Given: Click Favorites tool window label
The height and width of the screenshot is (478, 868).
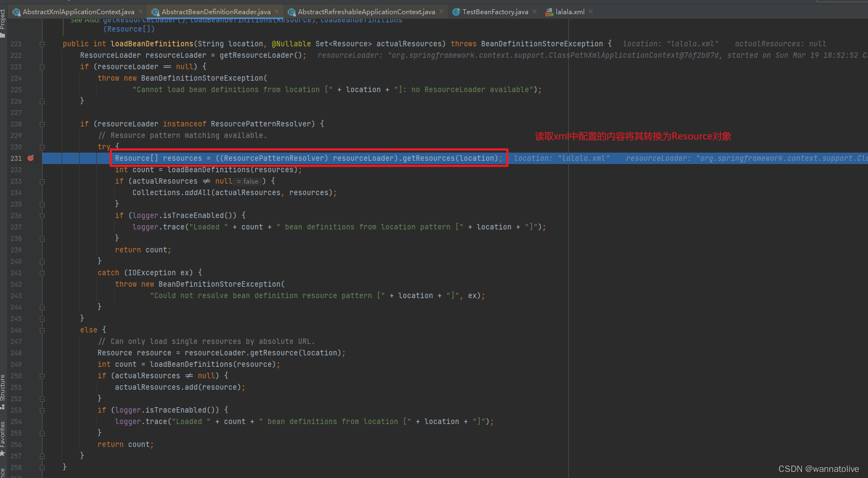Looking at the screenshot, I should tap(3, 434).
